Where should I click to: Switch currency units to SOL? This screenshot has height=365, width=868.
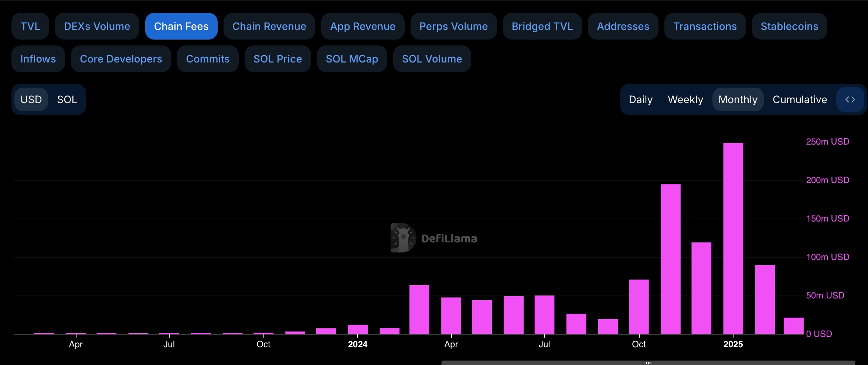coord(67,99)
